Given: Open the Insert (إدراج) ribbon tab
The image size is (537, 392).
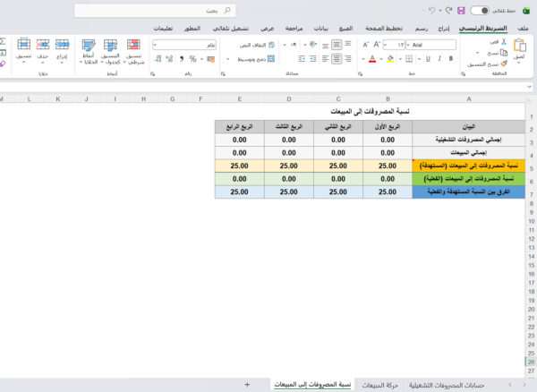Looking at the screenshot, I should [x=444, y=29].
